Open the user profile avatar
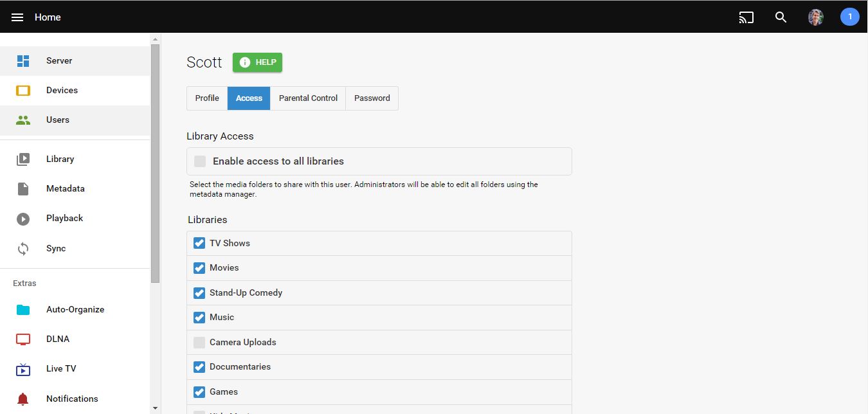 coord(815,17)
